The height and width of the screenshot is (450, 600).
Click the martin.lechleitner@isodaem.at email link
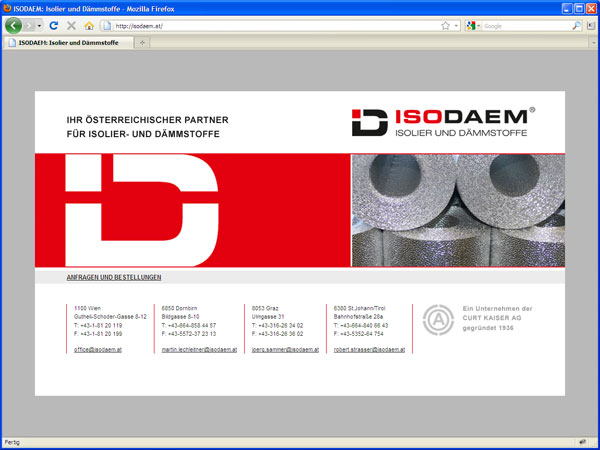[x=199, y=350]
